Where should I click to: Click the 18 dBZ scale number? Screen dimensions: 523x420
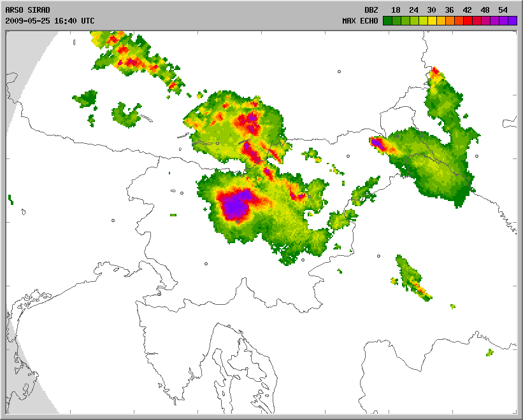point(396,10)
